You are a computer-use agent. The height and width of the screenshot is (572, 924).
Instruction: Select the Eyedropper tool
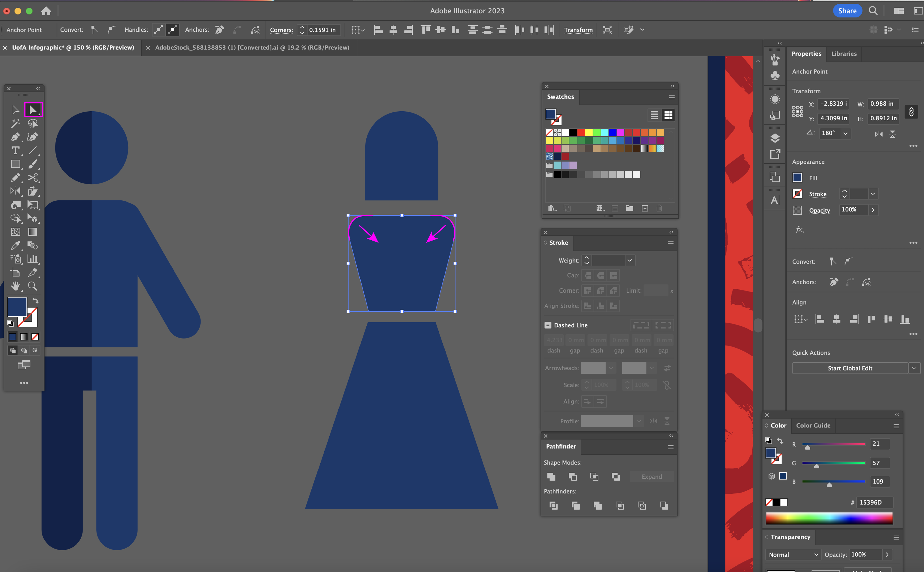(15, 245)
